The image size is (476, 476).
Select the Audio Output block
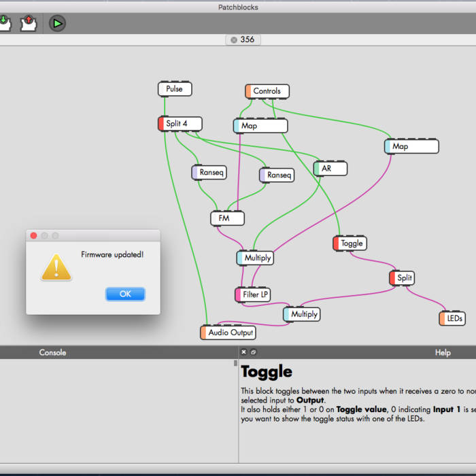tap(228, 333)
